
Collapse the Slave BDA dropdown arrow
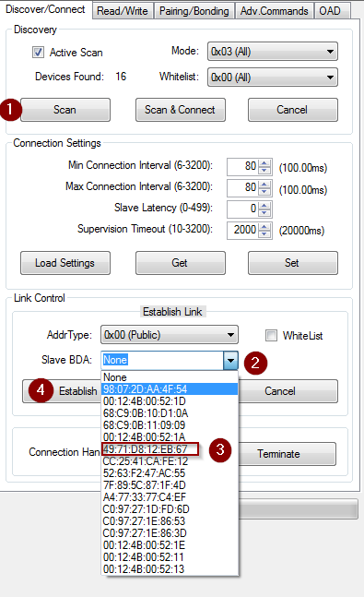(230, 360)
